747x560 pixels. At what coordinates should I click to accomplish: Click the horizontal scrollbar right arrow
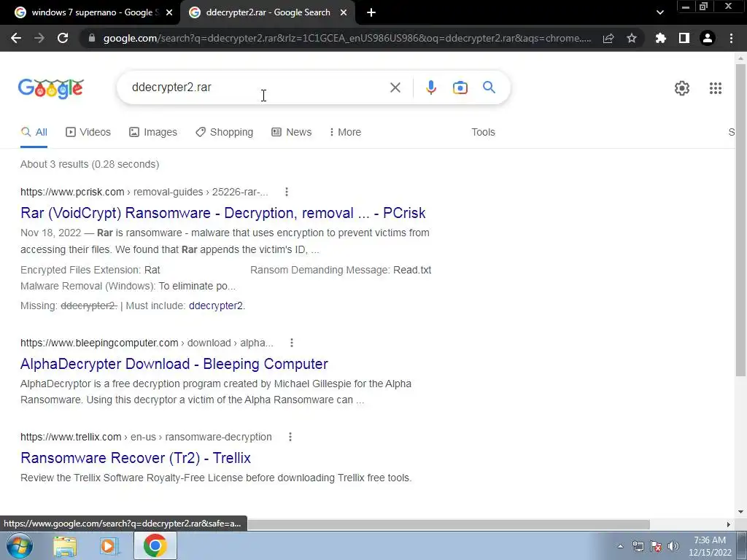(x=728, y=524)
